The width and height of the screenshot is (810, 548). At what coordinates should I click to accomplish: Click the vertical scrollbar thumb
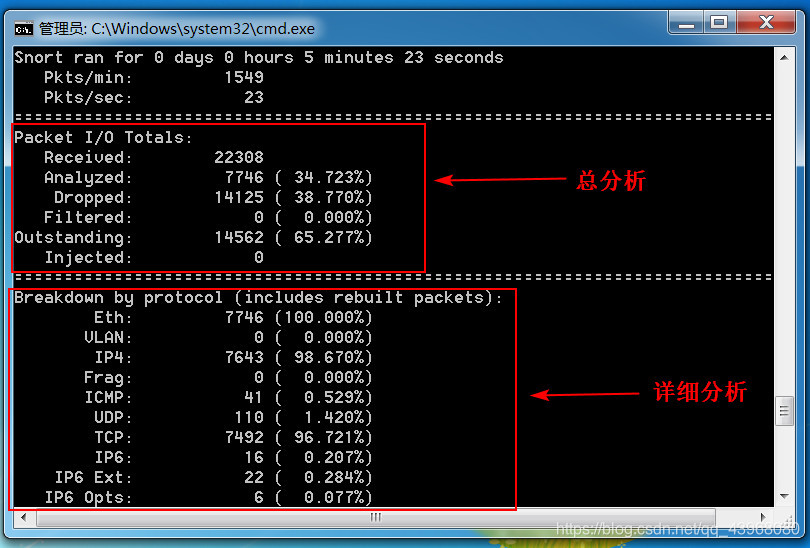pyautogui.click(x=784, y=411)
